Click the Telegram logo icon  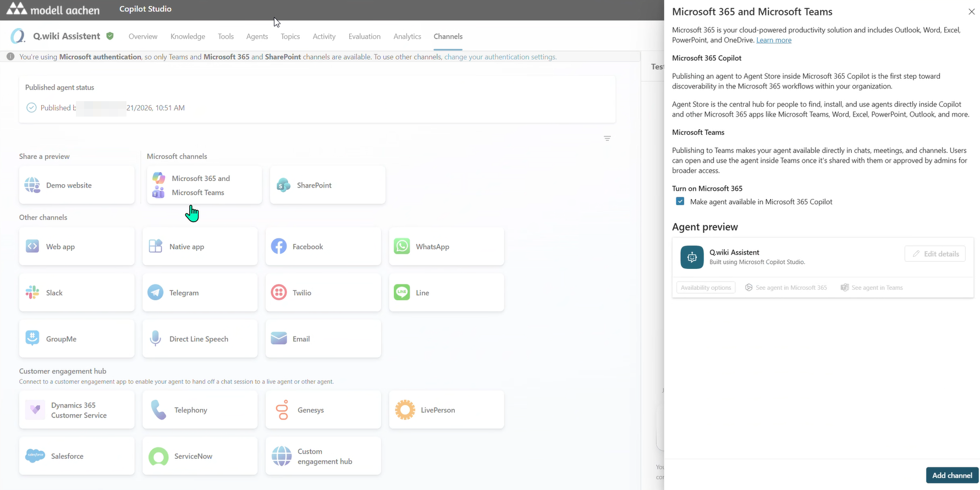click(x=156, y=293)
